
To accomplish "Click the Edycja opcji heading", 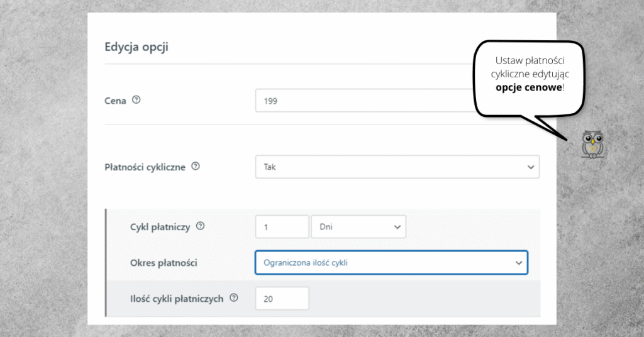I will point(136,47).
